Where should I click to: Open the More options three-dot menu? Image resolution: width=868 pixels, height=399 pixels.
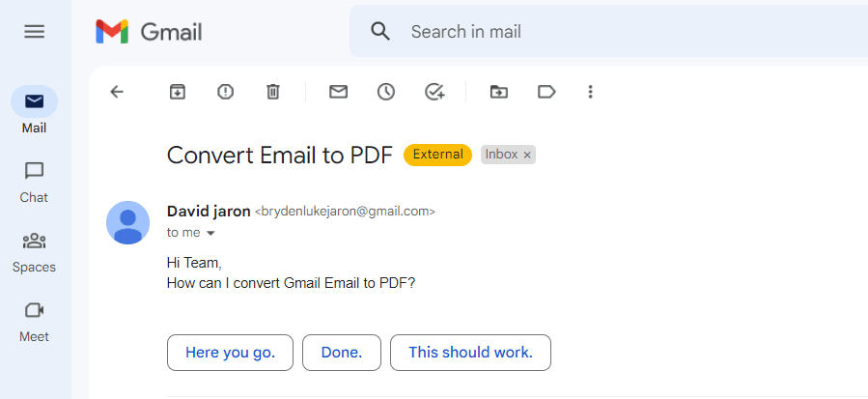[x=591, y=92]
